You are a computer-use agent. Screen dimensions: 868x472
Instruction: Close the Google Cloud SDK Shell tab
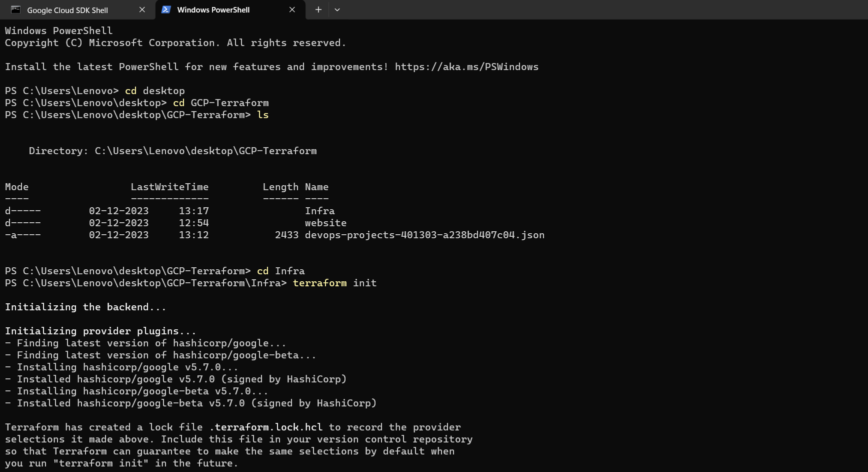pyautogui.click(x=142, y=10)
